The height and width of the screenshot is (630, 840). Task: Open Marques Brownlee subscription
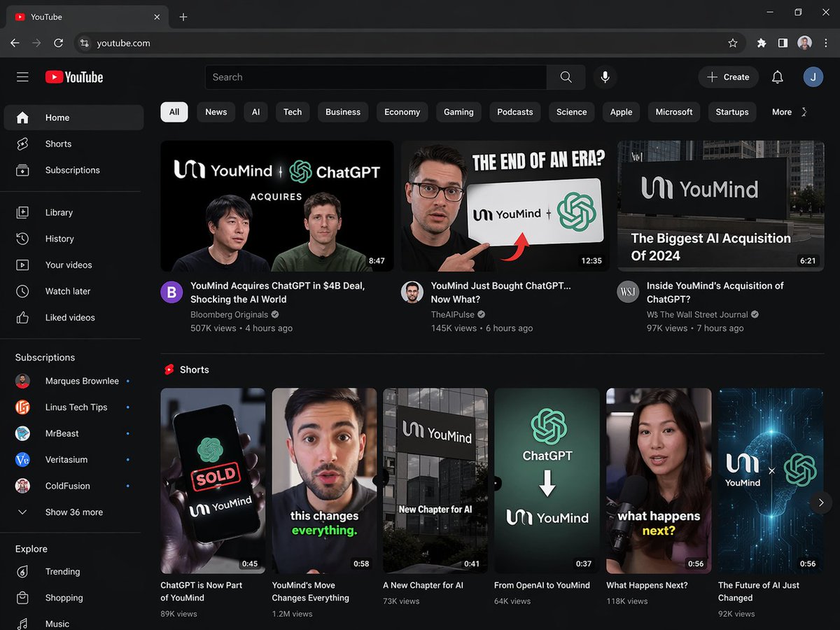click(x=73, y=381)
